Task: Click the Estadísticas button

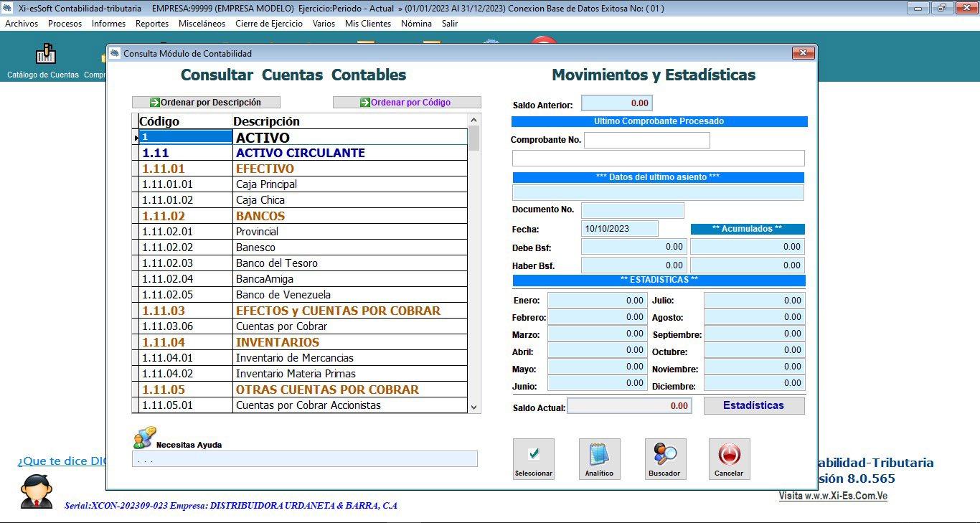Action: point(753,405)
